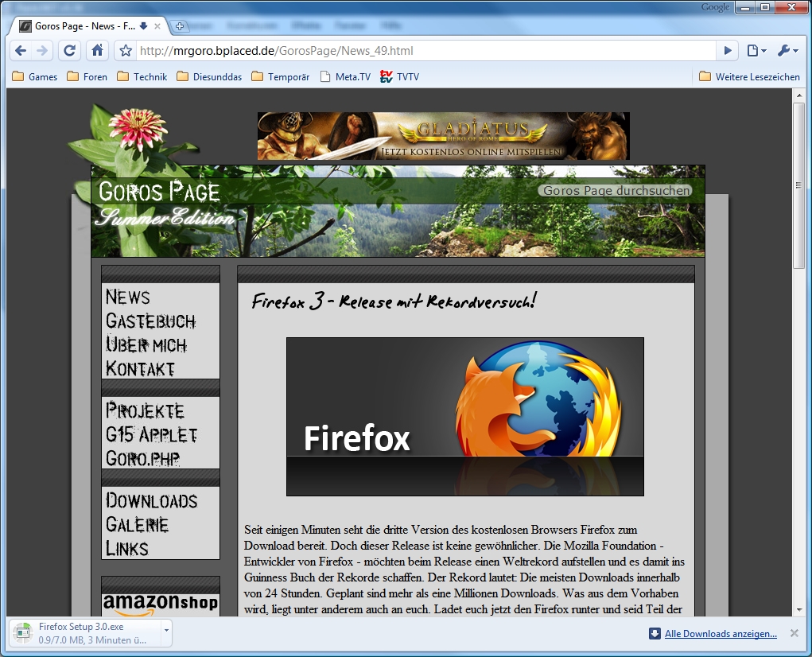The height and width of the screenshot is (657, 812).
Task: Close the downloads bar
Action: click(x=795, y=633)
